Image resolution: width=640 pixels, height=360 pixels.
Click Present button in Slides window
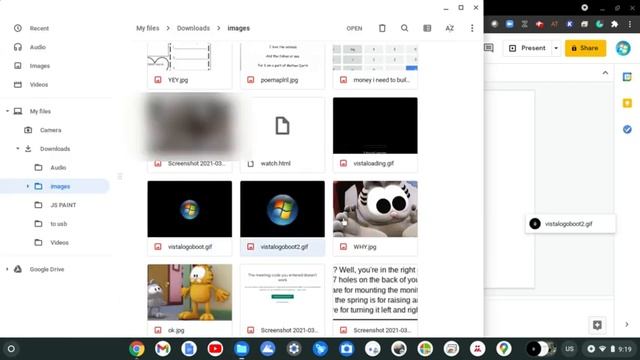[x=527, y=48]
